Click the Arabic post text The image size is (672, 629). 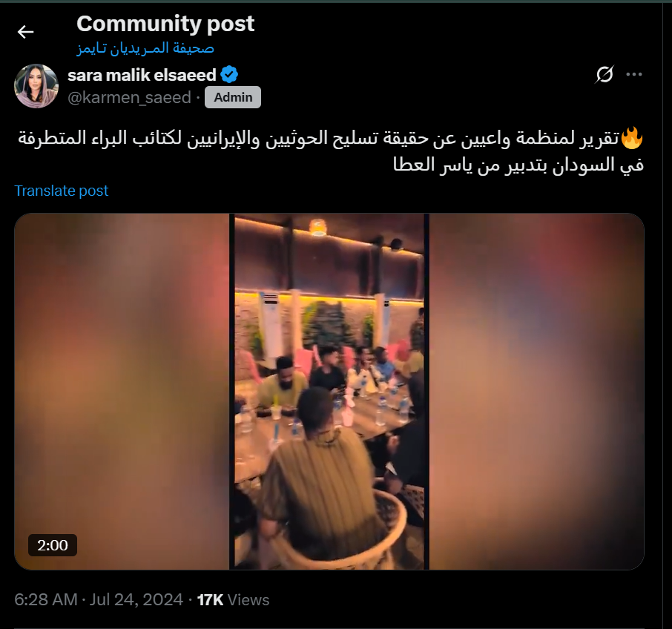tap(330, 151)
